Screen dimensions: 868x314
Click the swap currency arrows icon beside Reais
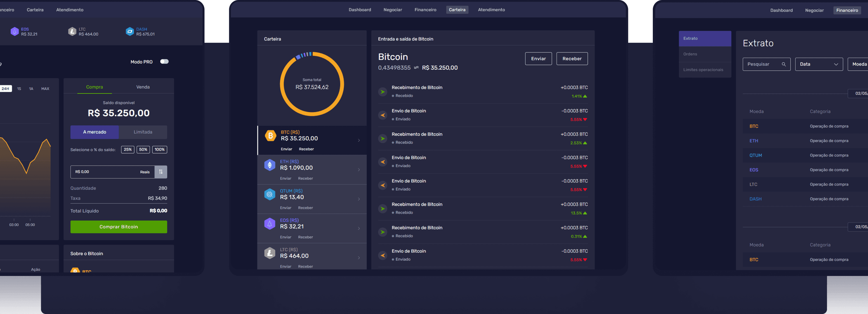161,172
